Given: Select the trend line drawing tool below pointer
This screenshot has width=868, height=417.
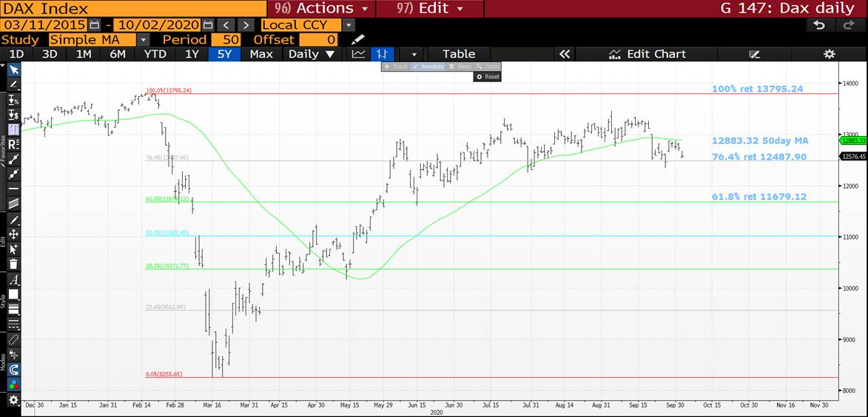Looking at the screenshot, I should pyautogui.click(x=14, y=84).
